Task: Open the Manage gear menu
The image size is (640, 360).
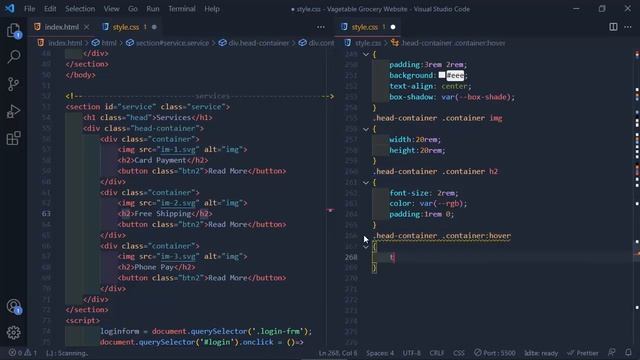Action: pos(13,333)
